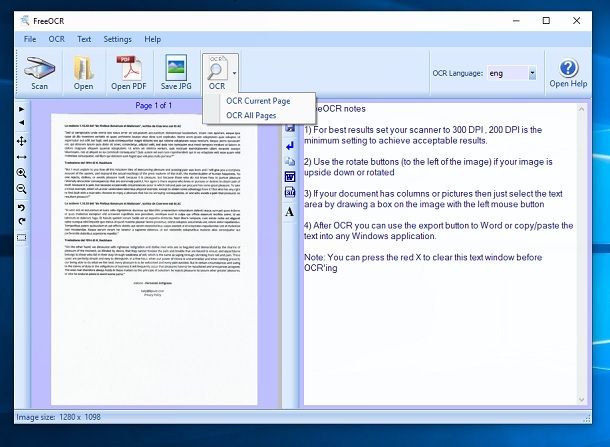Screen dimensions: 610x447
Task: Click inside the OCR notes text area
Action: coord(440,255)
